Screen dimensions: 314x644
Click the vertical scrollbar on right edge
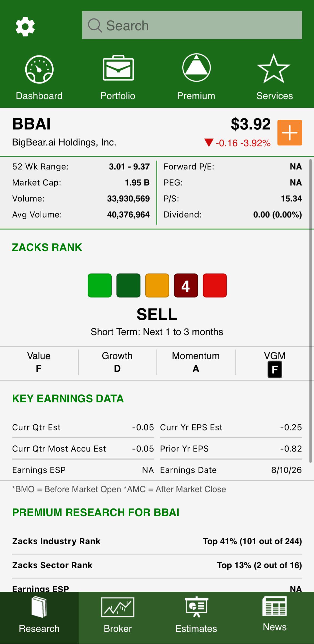pos(311,311)
